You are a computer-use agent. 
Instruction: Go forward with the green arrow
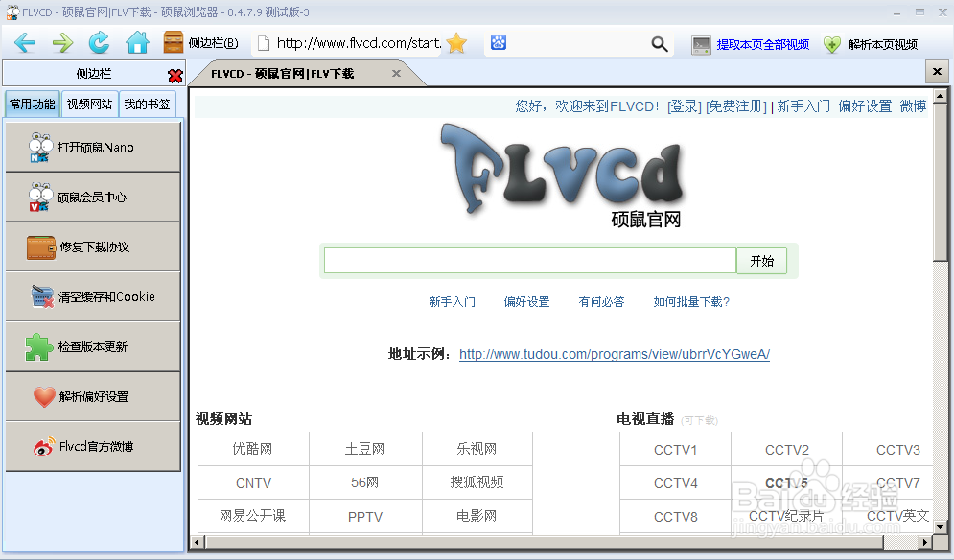coord(62,43)
